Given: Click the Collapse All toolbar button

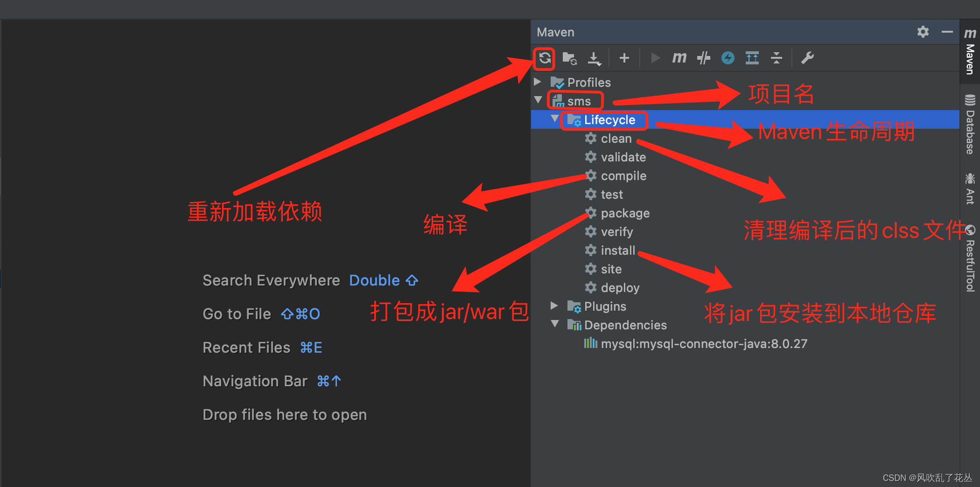Looking at the screenshot, I should point(777,58).
